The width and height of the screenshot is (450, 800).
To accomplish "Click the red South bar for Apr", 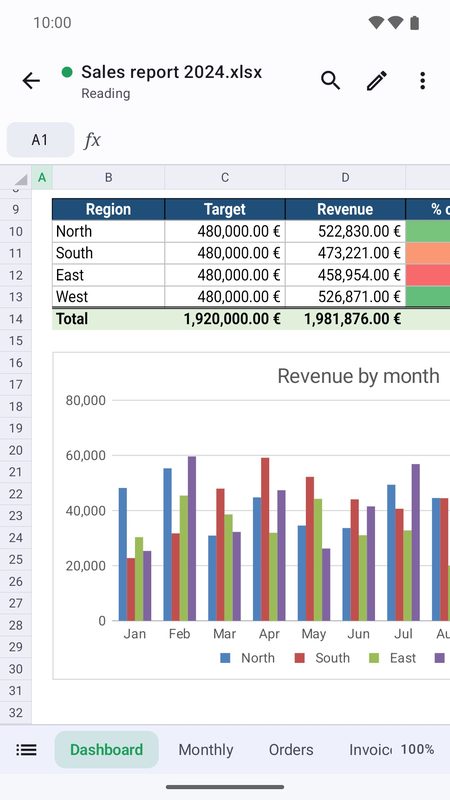I will pyautogui.click(x=265, y=539).
